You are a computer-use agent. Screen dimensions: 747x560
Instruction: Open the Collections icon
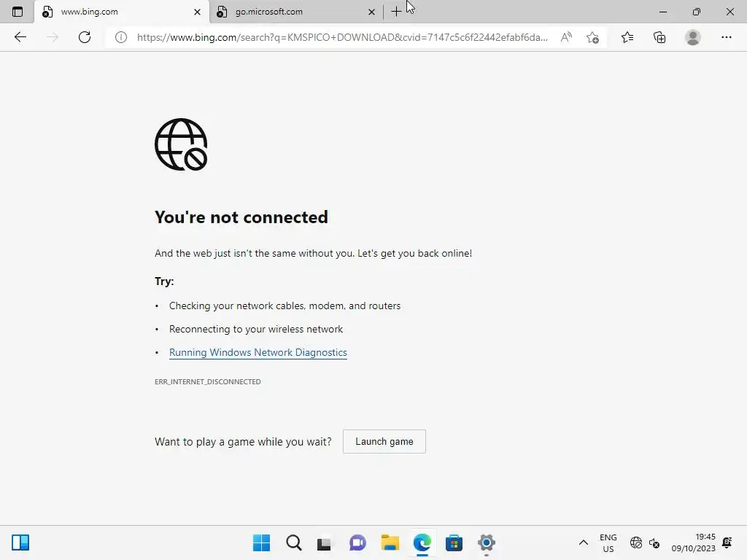pyautogui.click(x=659, y=37)
